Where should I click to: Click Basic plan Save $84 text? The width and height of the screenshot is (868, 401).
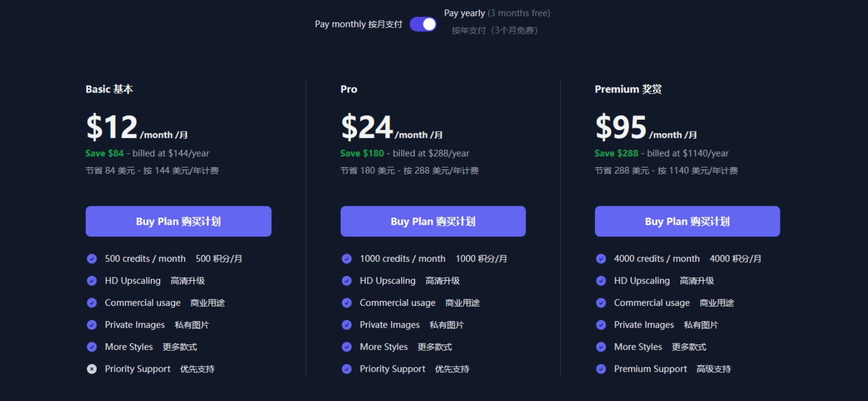coord(104,153)
